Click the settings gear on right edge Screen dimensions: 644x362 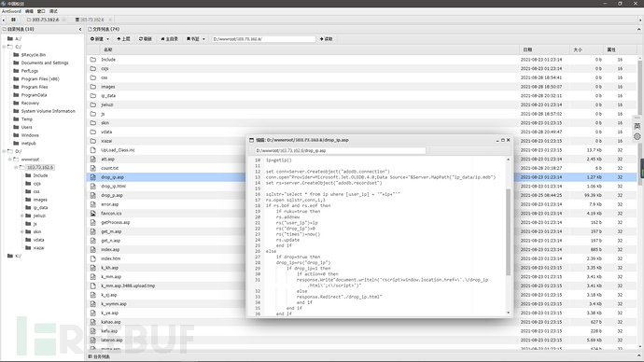637,136
